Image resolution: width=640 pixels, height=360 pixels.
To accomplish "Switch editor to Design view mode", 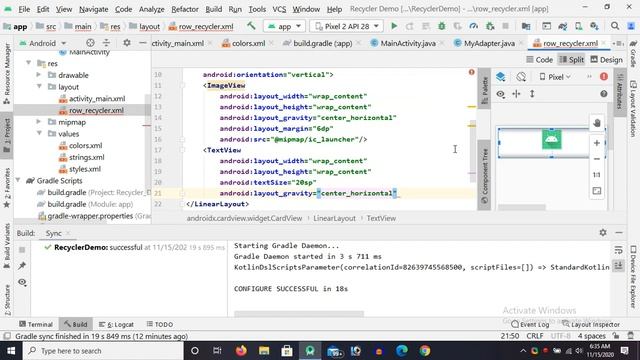I will click(x=607, y=60).
